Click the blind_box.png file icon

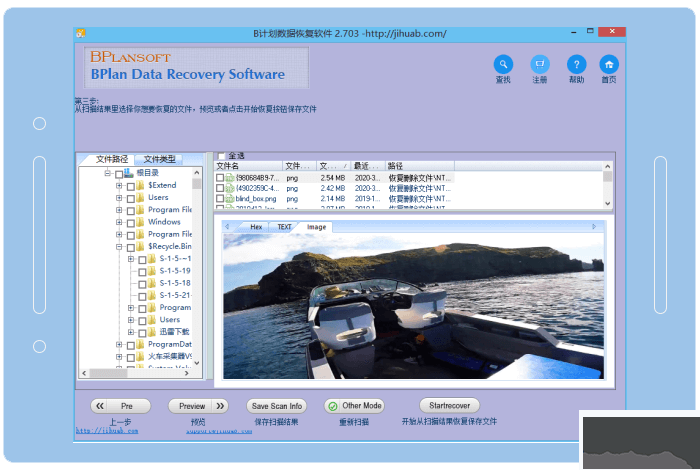[x=230, y=199]
